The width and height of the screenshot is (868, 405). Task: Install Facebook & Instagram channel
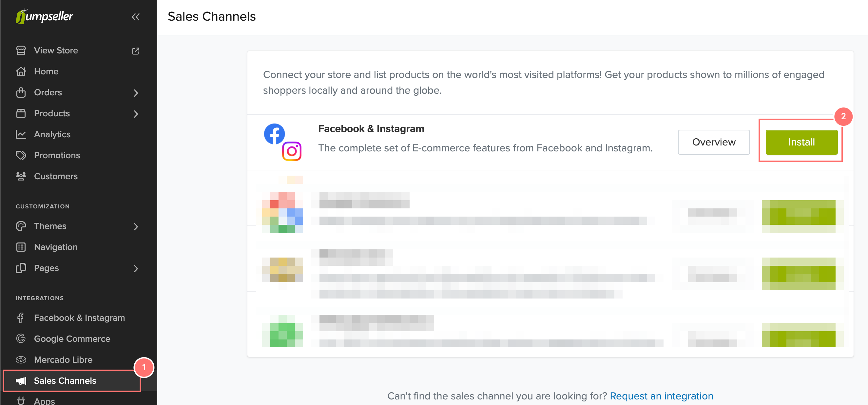coord(801,142)
